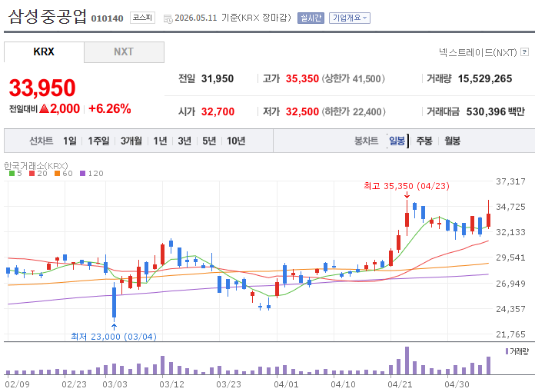Viewport: 535px width, 392px height.
Task: Click the 37,317 price axis label
Action: tap(510, 181)
